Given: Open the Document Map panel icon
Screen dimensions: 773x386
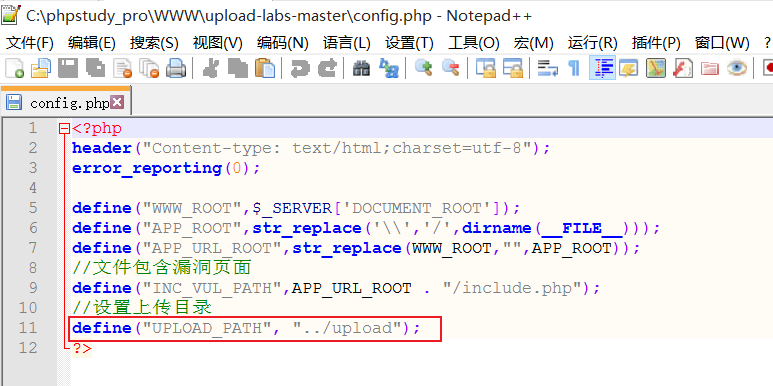Looking at the screenshot, I should 656,68.
